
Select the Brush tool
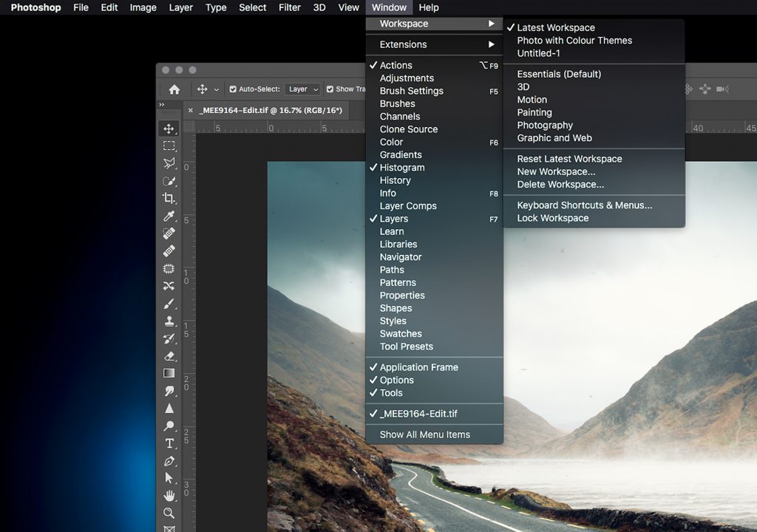[x=169, y=304]
